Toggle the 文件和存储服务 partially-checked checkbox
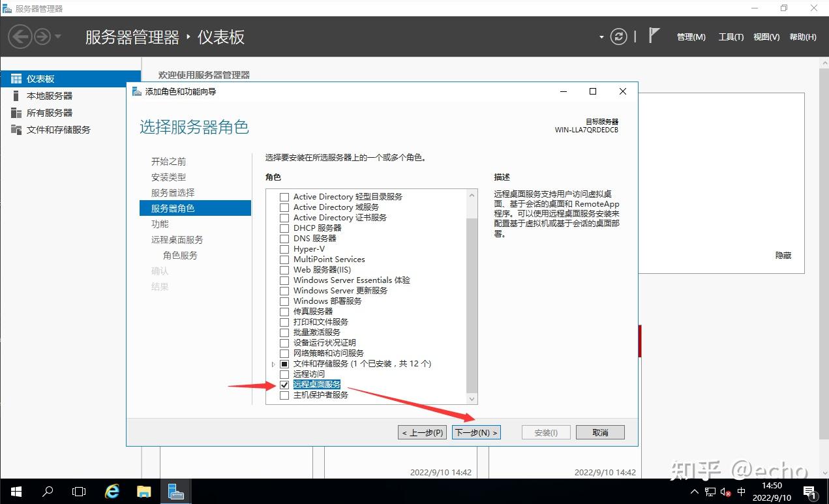Image resolution: width=829 pixels, height=504 pixels. click(x=284, y=364)
